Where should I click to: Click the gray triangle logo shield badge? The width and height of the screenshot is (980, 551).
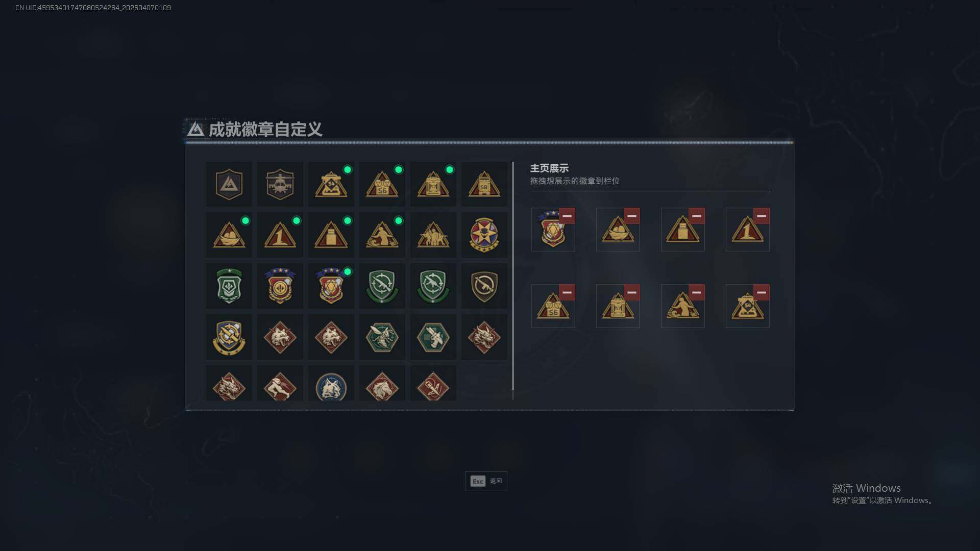(229, 184)
